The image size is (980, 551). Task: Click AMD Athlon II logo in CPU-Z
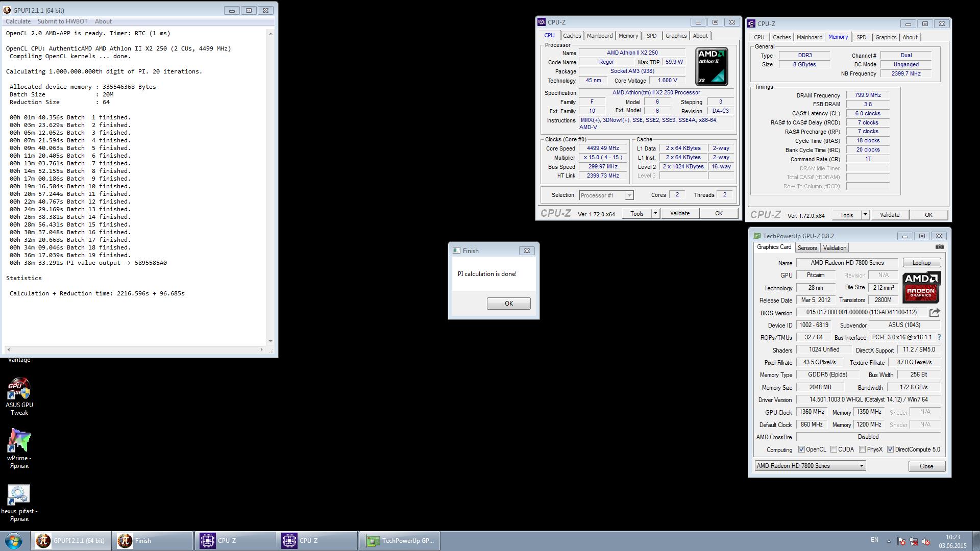[x=712, y=67]
